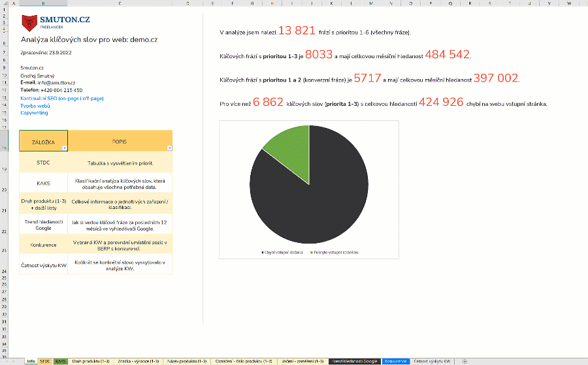Select the Jak si vedou klíčové fráze description
The image size is (588, 365).
[120, 225]
